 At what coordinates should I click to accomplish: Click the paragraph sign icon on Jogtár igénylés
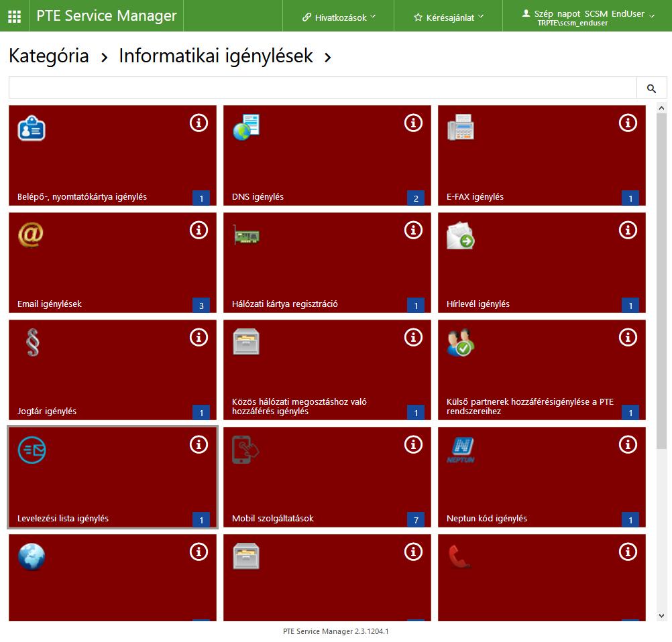point(33,342)
